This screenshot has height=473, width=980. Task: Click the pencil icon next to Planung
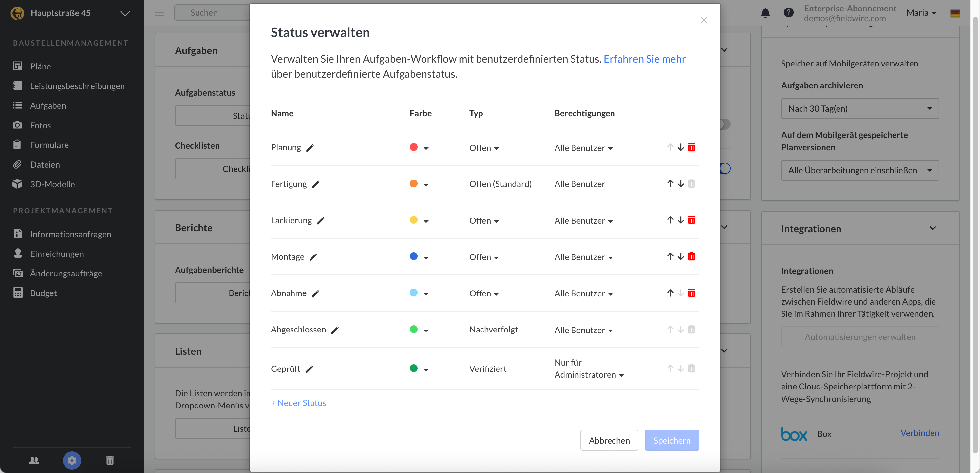(310, 148)
